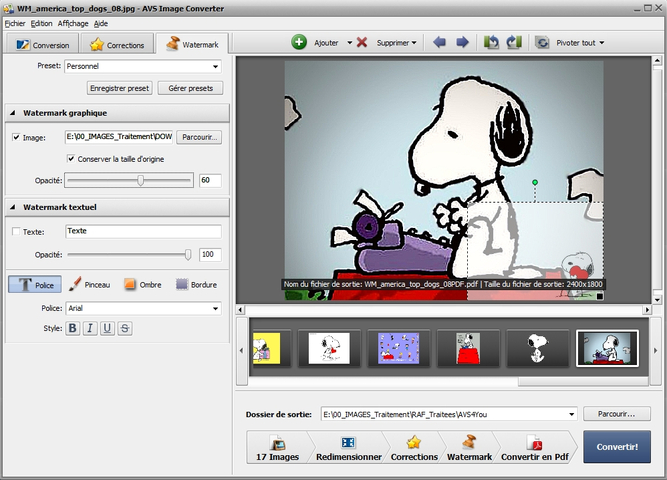
Task: Switch to the Corrections tab
Action: point(118,45)
